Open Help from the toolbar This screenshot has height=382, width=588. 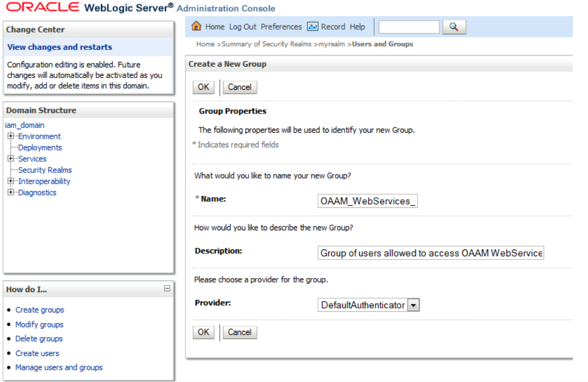[x=357, y=27]
